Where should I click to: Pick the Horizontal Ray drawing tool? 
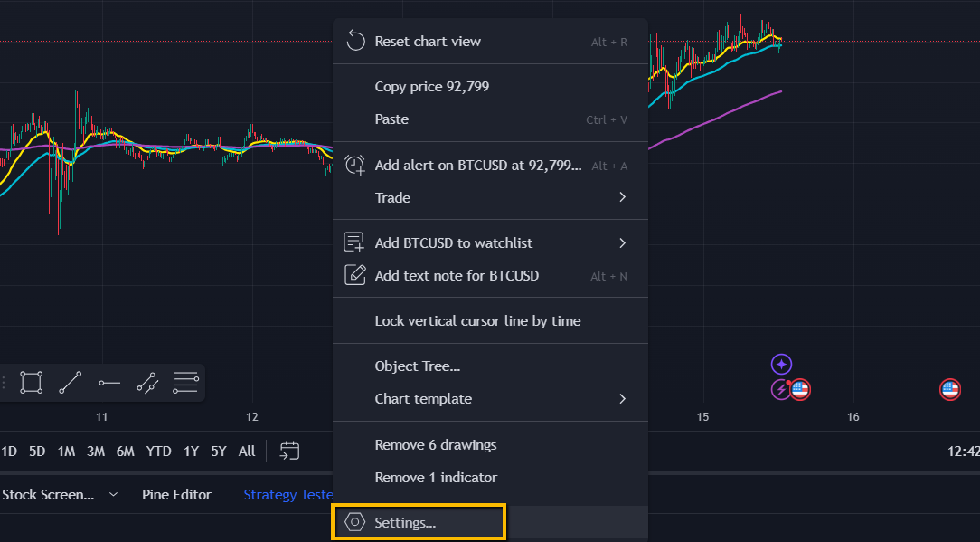coord(109,382)
